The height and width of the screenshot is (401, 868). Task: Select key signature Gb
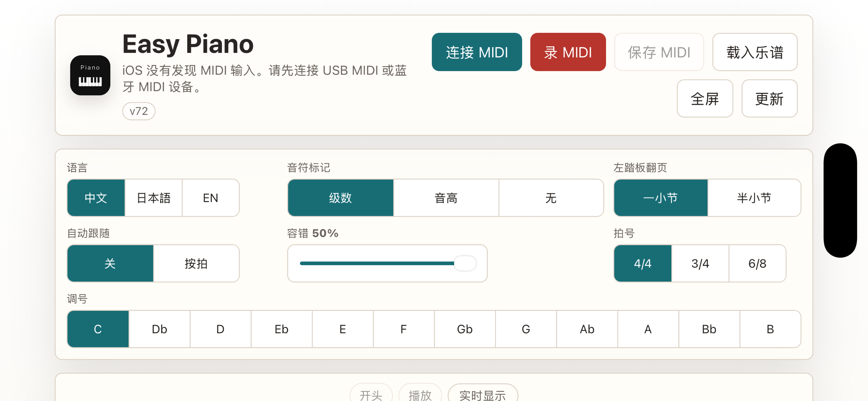tap(465, 329)
